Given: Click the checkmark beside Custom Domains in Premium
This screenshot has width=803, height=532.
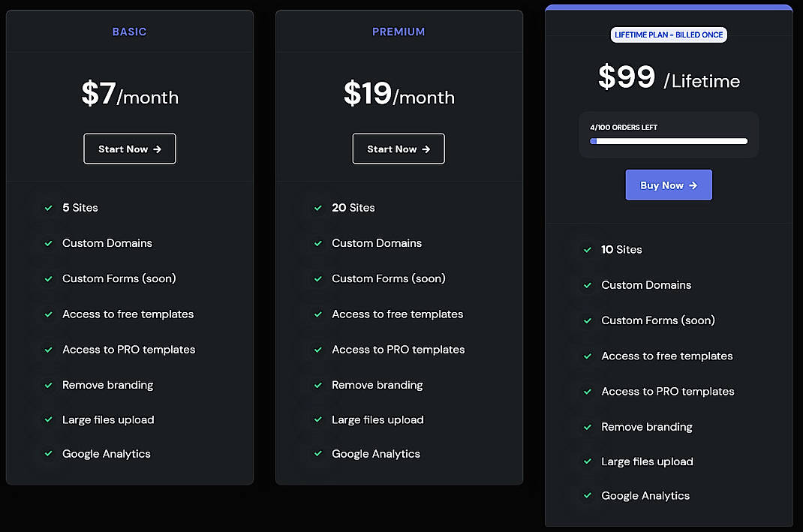Looking at the screenshot, I should pyautogui.click(x=317, y=243).
